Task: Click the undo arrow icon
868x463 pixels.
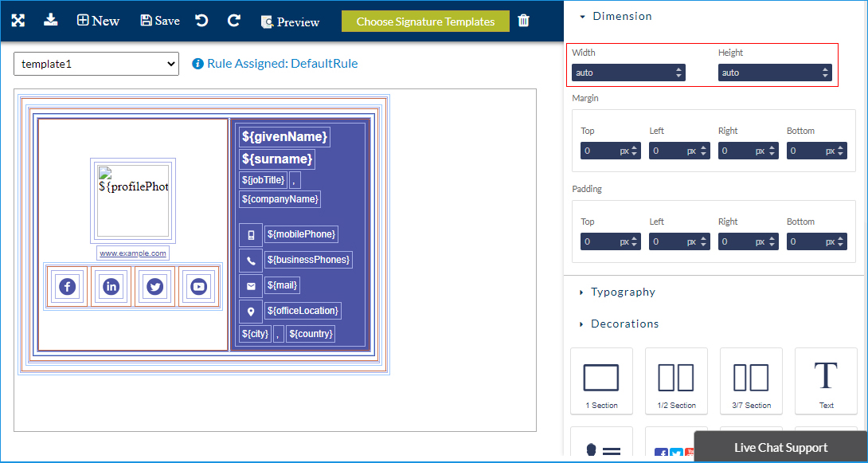Action: tap(202, 21)
